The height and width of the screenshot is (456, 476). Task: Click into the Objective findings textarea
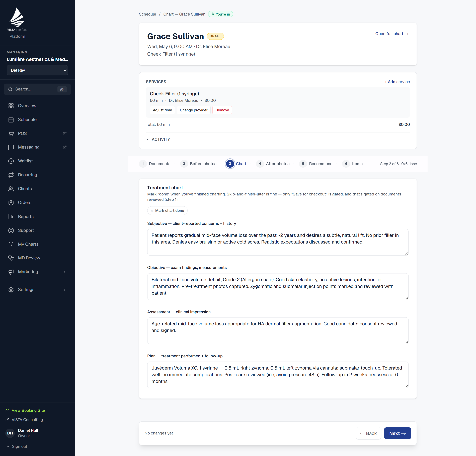click(278, 286)
